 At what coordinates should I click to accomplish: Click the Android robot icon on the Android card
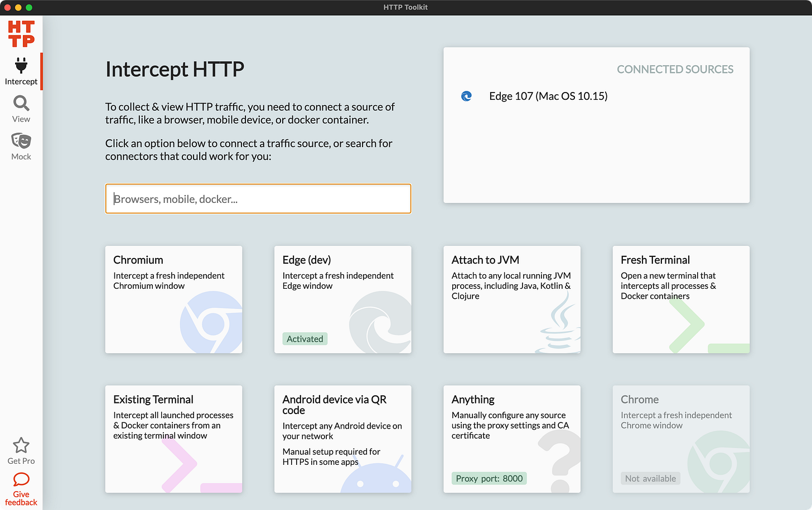coord(376,474)
